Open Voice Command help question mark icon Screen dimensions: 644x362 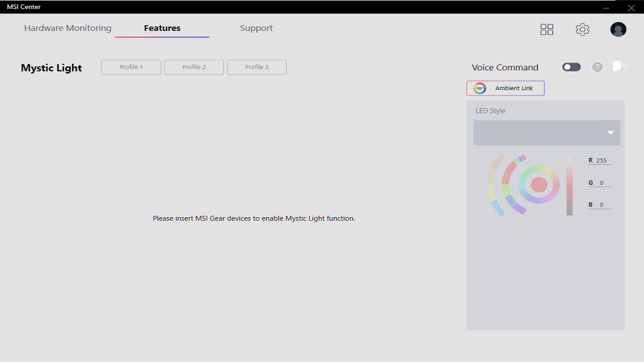(597, 67)
